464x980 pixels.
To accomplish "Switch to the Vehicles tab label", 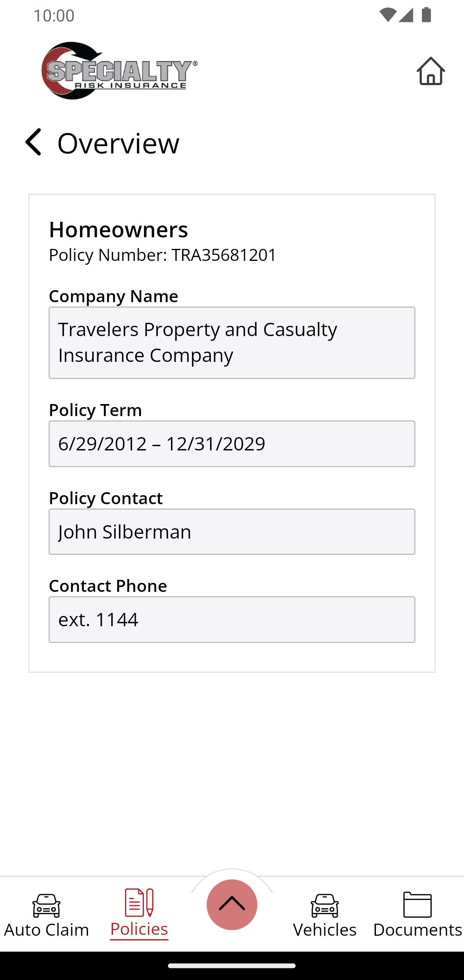I will [325, 930].
